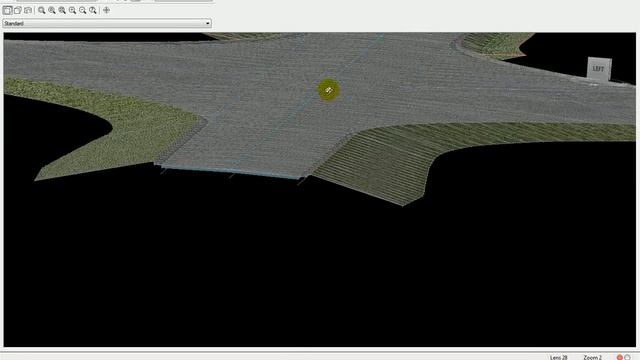The height and width of the screenshot is (360, 640).
Task: Click the third magnifier zoom icon
Action: [62, 10]
